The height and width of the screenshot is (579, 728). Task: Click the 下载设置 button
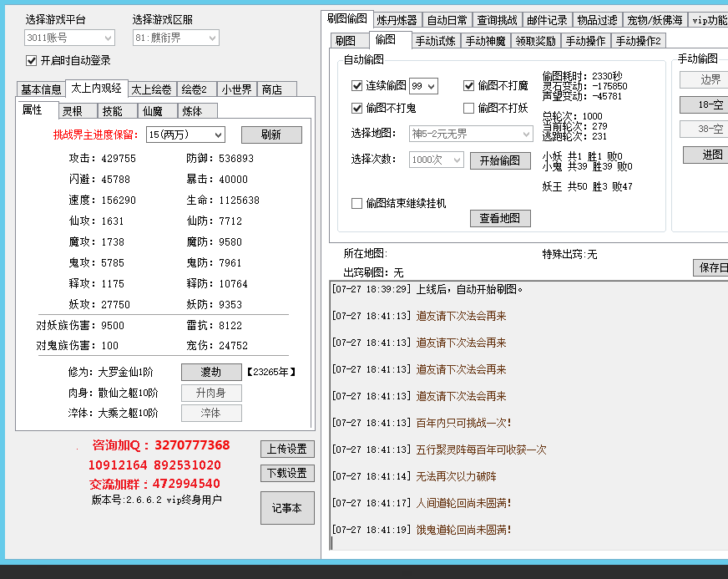coord(287,474)
